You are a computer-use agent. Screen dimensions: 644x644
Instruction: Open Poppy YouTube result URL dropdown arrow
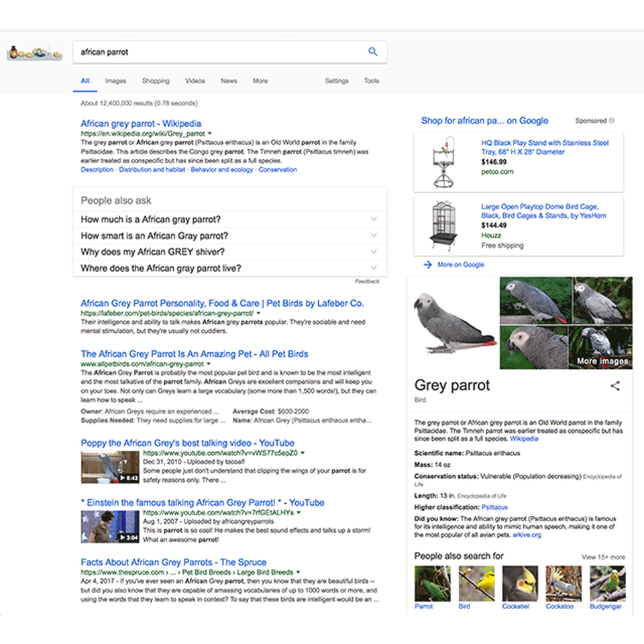(x=303, y=453)
